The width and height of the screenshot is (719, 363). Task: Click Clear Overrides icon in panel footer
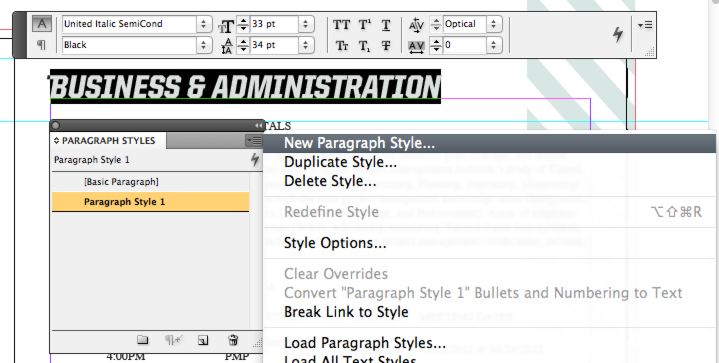tap(173, 340)
